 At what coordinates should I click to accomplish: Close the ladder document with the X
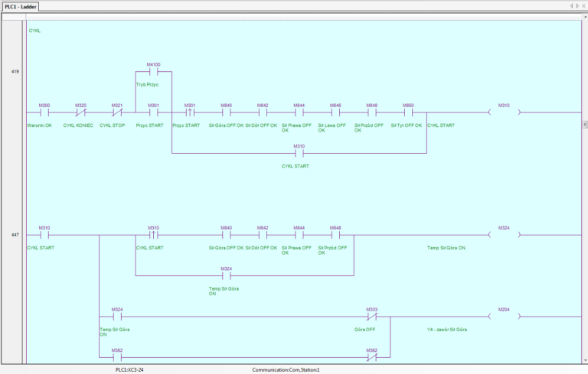(583, 6)
